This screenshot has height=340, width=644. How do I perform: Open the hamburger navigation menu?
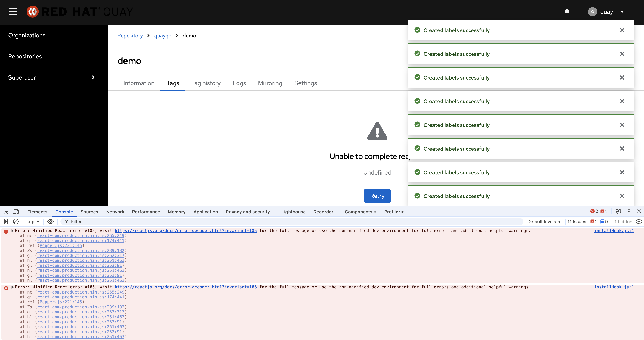click(x=13, y=11)
